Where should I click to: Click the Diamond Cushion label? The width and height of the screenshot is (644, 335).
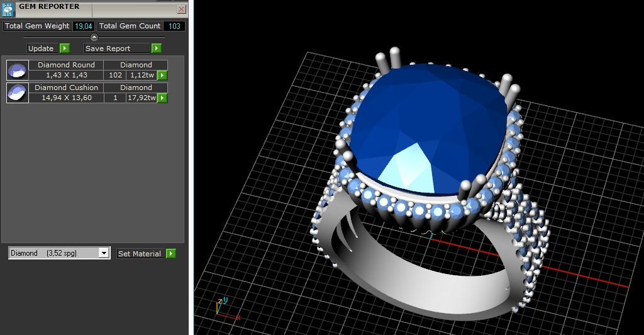[x=66, y=88]
